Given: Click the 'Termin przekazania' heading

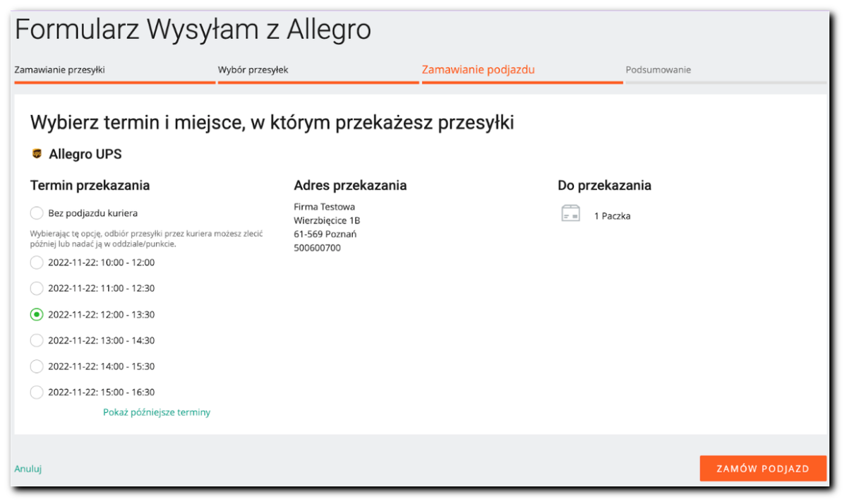Looking at the screenshot, I should (x=90, y=186).
